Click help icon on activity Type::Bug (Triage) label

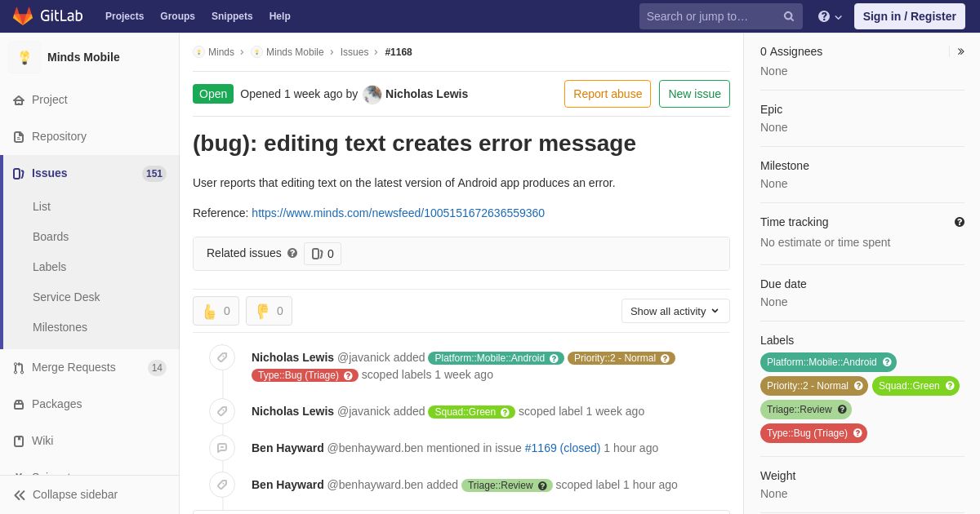tap(348, 375)
